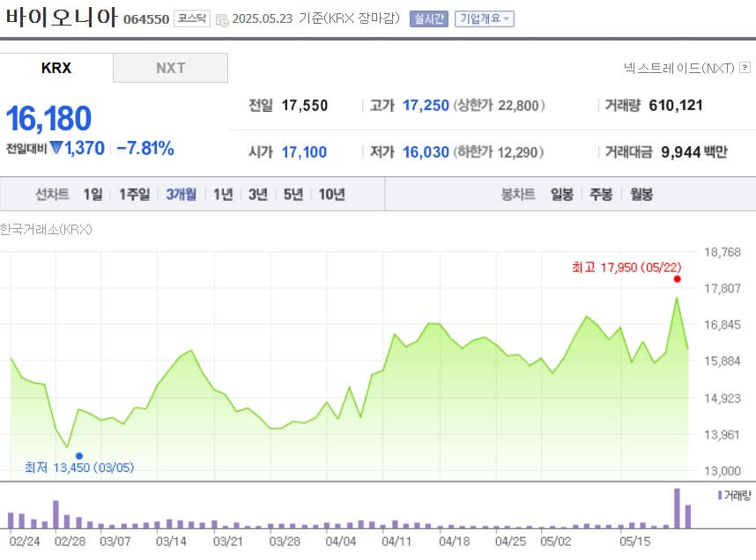Click the 05/15 date axis label
This screenshot has width=756, height=560.
pos(635,542)
